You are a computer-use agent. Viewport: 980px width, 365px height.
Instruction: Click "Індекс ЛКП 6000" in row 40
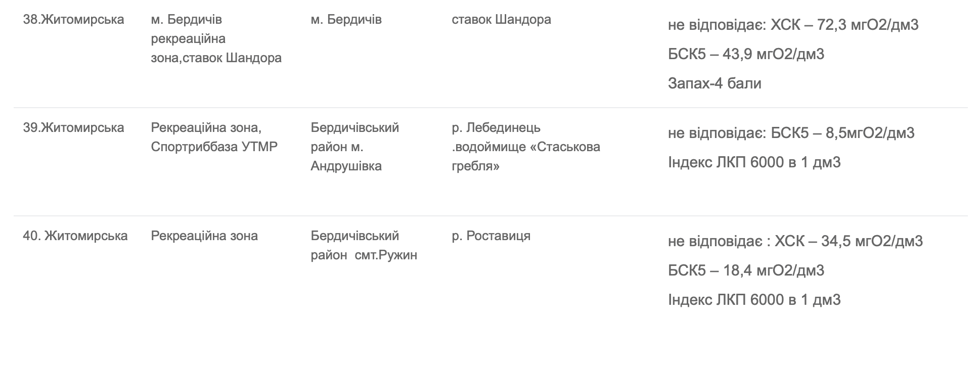[x=754, y=300]
